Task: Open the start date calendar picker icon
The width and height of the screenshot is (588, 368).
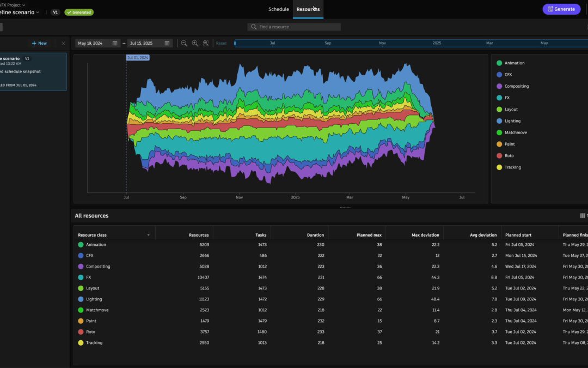Action: click(115, 43)
